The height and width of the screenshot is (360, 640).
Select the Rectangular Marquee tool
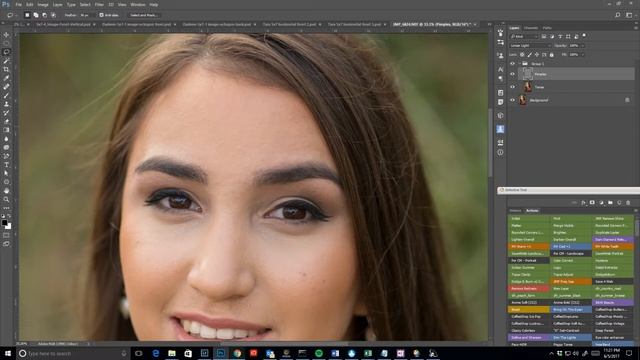pyautogui.click(x=6, y=43)
